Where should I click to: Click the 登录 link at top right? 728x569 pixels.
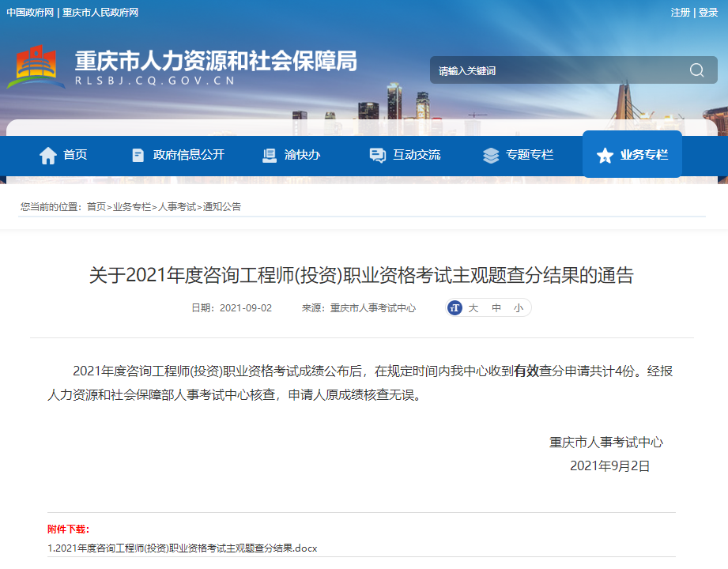pyautogui.click(x=710, y=13)
